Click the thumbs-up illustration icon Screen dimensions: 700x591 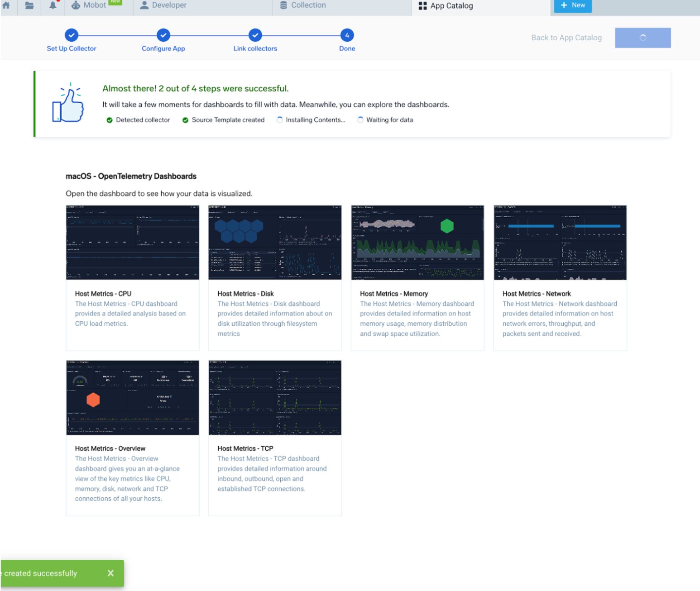pyautogui.click(x=68, y=104)
